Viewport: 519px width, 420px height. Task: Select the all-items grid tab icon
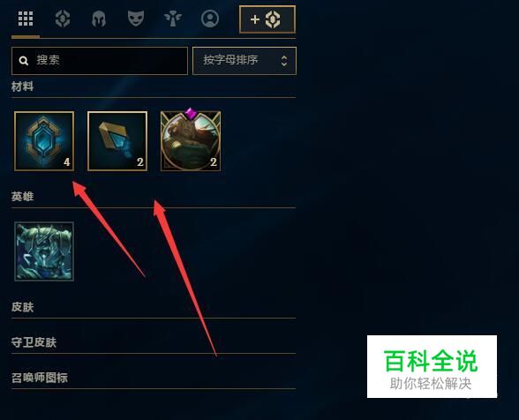point(26,19)
